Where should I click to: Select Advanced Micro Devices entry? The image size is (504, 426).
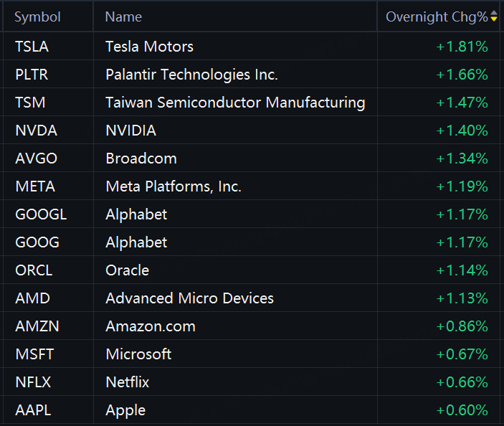coord(189,298)
